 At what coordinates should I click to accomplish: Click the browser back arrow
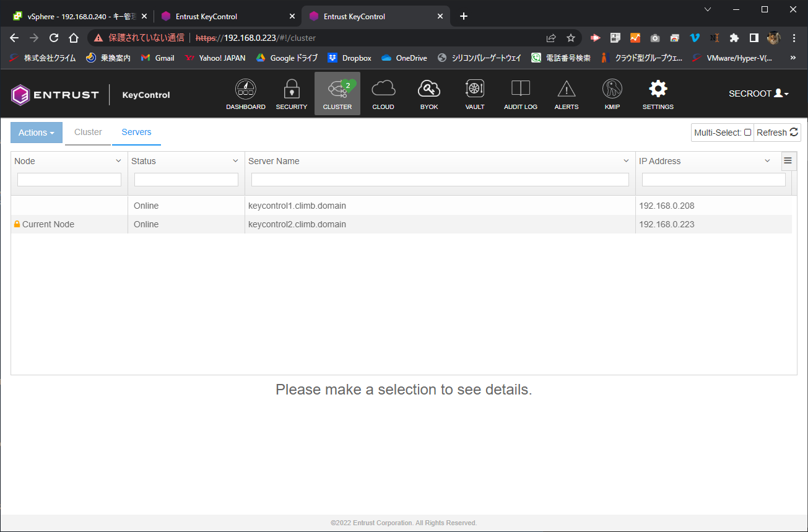15,38
